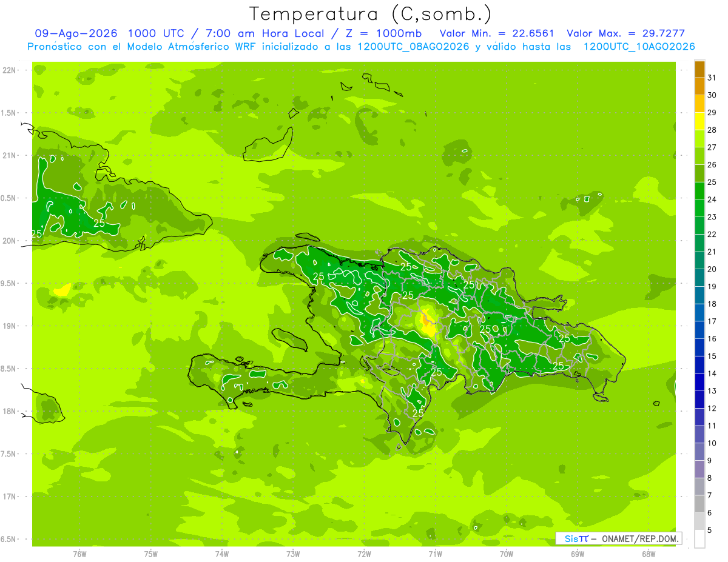Click 'Valor Max. = 29.7277' text
Image resolution: width=728 pixels, height=562 pixels.
(625, 33)
